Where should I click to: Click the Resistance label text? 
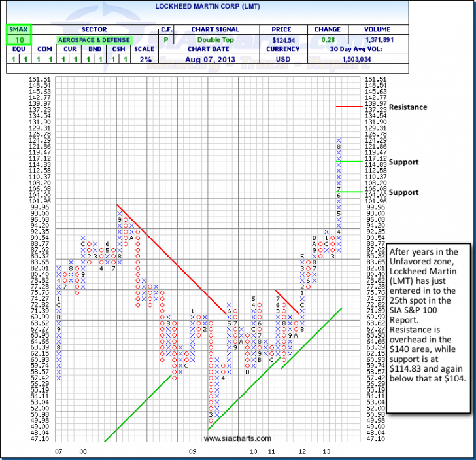coord(407,107)
